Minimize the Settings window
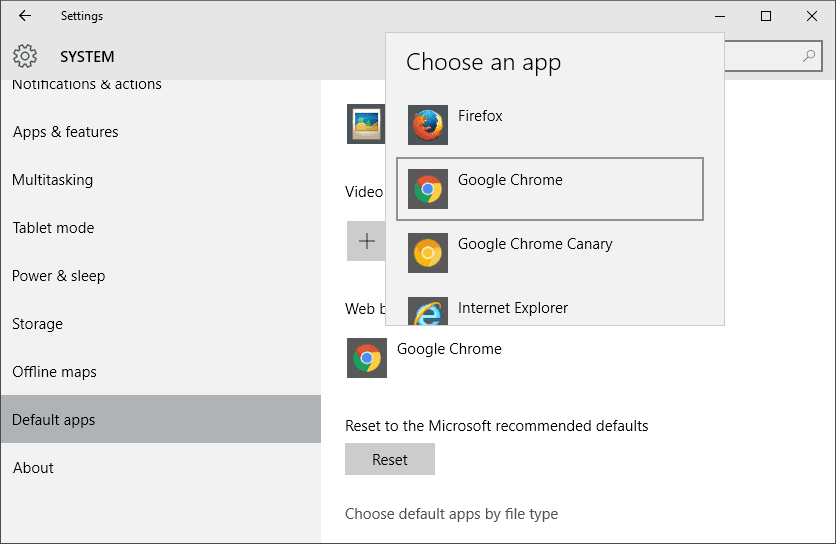Viewport: 836px width, 544px height. 720,16
